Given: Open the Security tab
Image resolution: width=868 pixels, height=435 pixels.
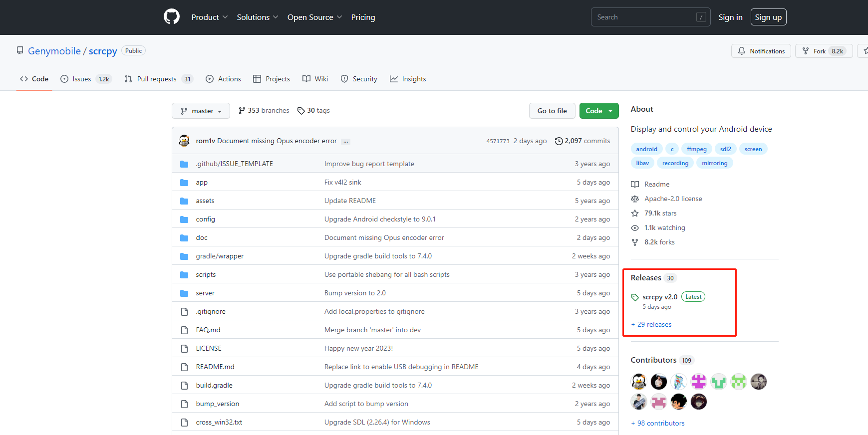Looking at the screenshot, I should (359, 79).
